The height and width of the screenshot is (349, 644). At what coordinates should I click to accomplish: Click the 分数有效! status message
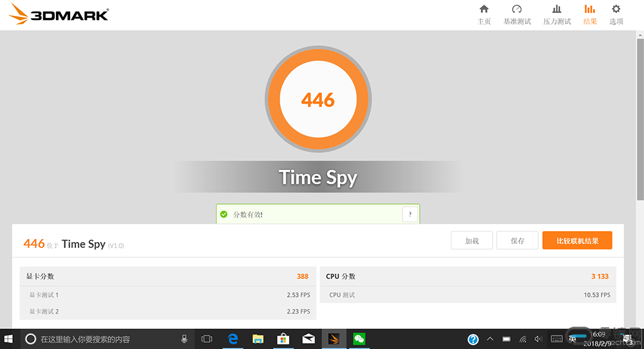point(248,214)
